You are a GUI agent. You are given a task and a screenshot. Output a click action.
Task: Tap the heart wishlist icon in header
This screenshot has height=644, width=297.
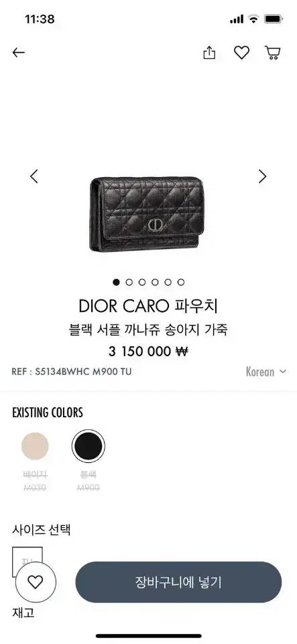241,52
